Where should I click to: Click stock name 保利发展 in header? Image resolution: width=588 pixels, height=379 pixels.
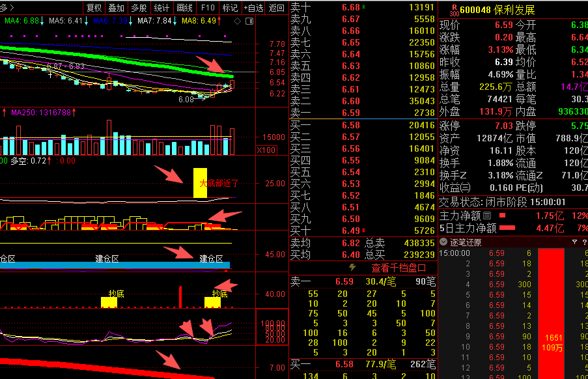click(511, 10)
